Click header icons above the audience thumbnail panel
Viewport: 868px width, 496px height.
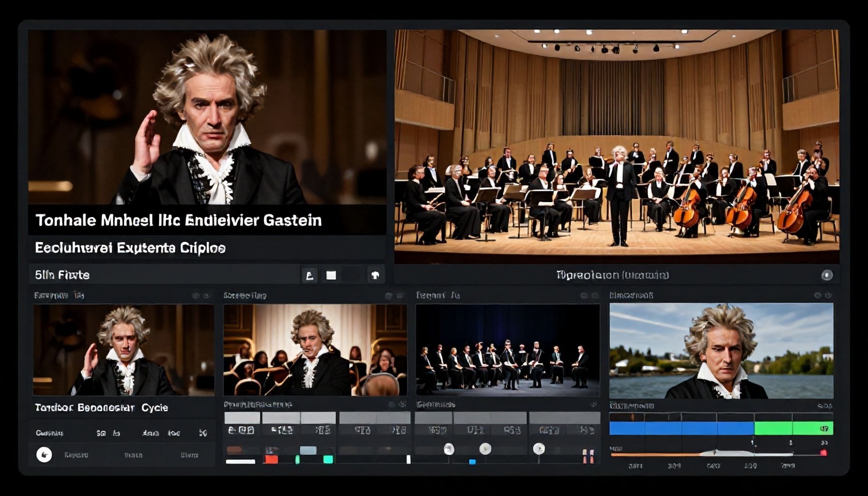click(393, 295)
